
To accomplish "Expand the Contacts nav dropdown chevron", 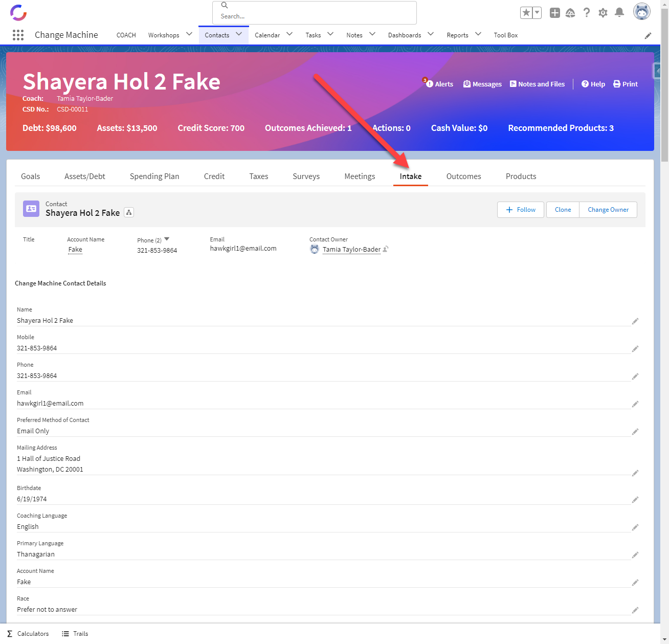I will (x=239, y=34).
